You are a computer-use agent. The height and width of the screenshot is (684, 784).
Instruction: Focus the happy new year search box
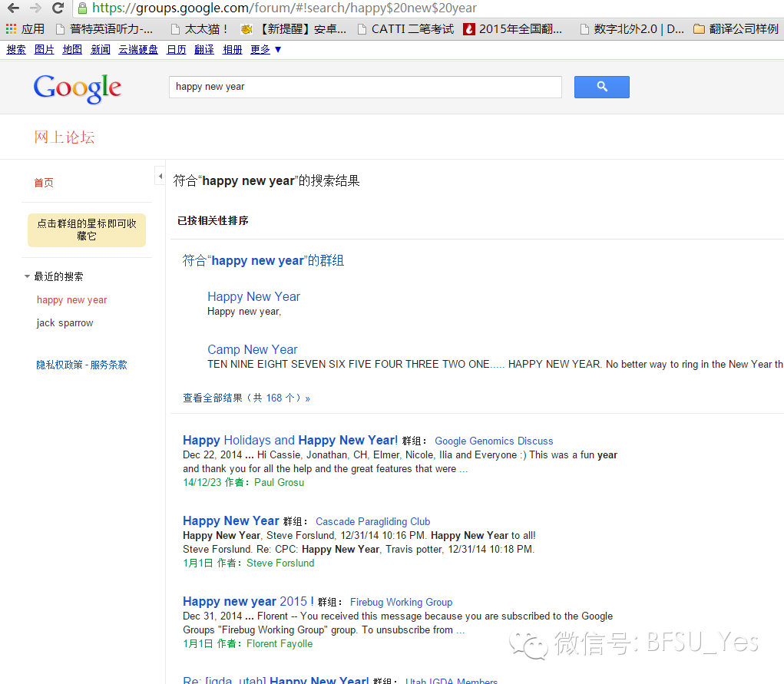click(366, 87)
